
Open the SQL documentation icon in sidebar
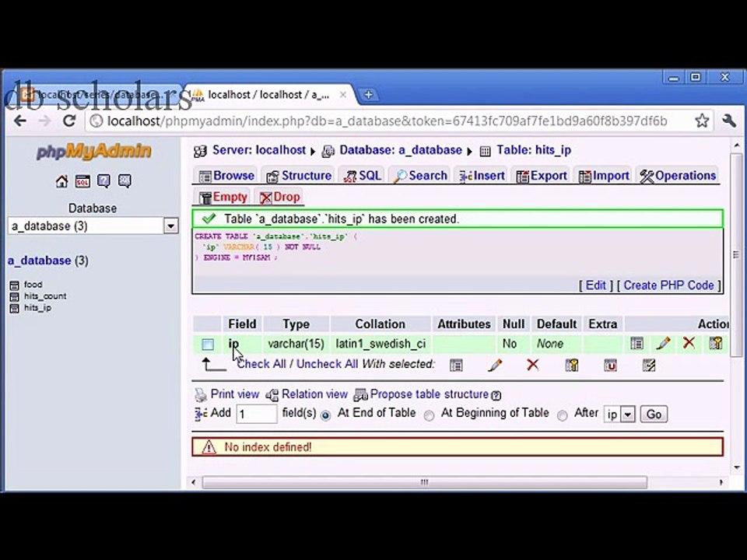[x=124, y=181]
